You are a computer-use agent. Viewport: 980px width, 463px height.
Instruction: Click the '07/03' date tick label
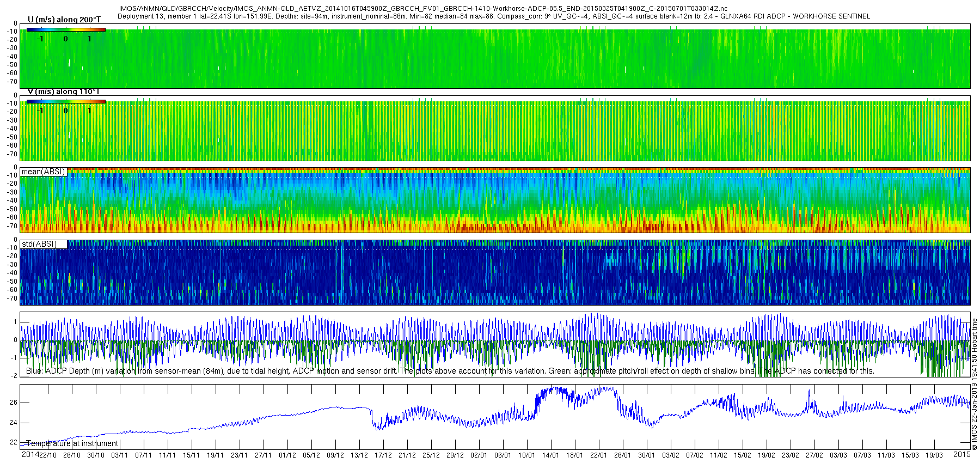point(862,455)
